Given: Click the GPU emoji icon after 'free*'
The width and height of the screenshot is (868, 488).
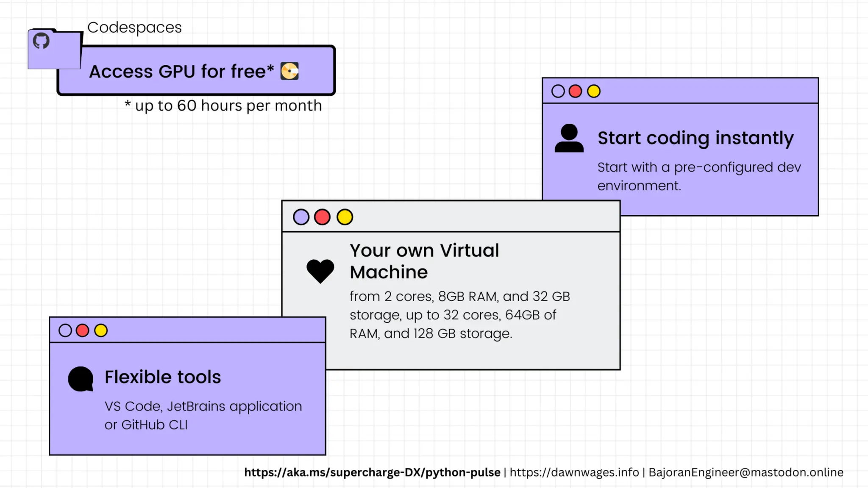Looking at the screenshot, I should coord(290,71).
